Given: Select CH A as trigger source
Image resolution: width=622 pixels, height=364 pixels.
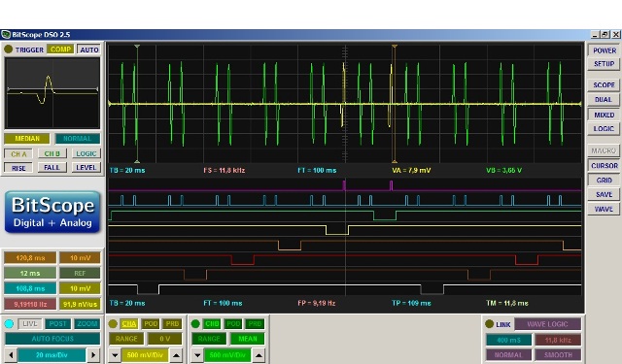Looking at the screenshot, I should (18, 153).
